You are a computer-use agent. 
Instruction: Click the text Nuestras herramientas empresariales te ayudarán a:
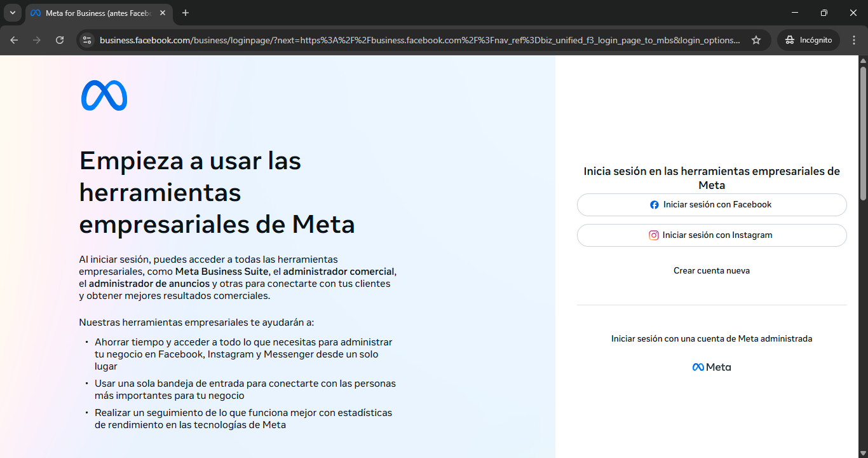(196, 323)
